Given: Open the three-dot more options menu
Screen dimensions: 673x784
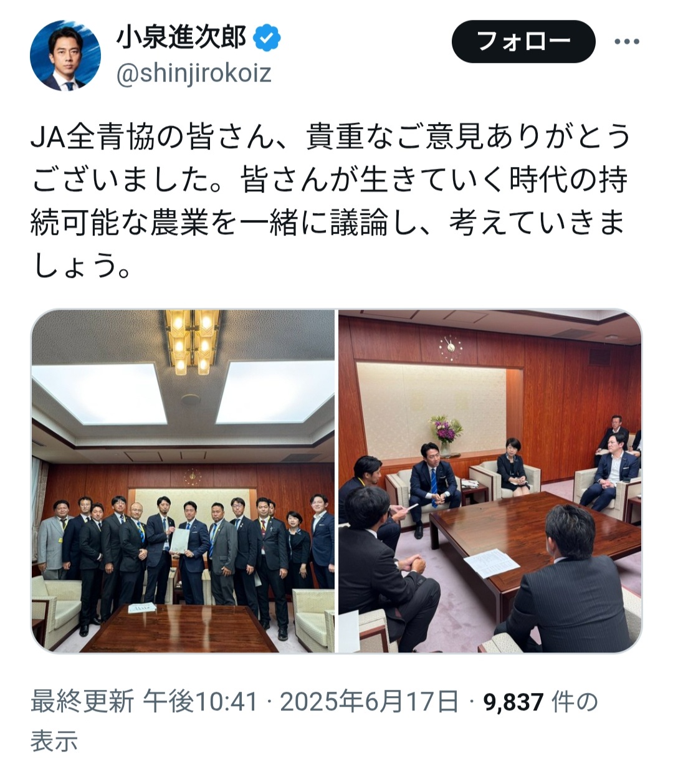Looking at the screenshot, I should coord(626,42).
